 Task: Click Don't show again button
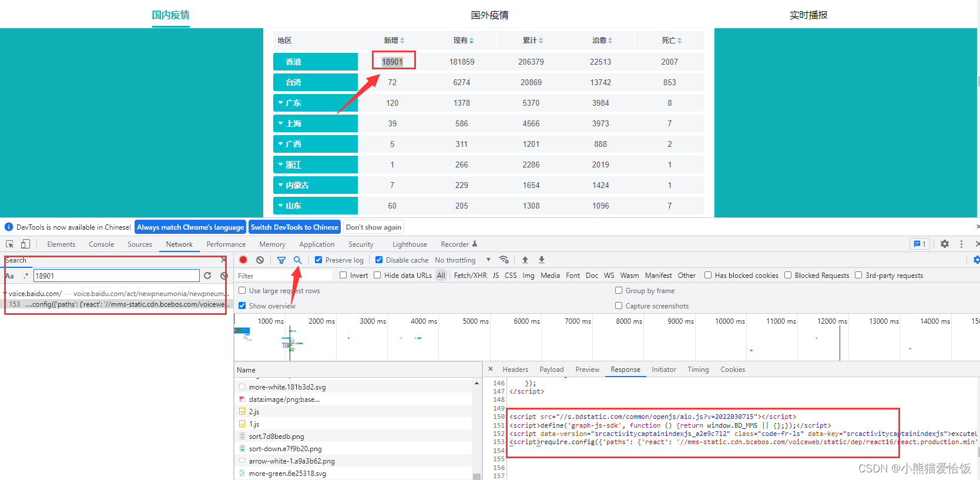374,227
